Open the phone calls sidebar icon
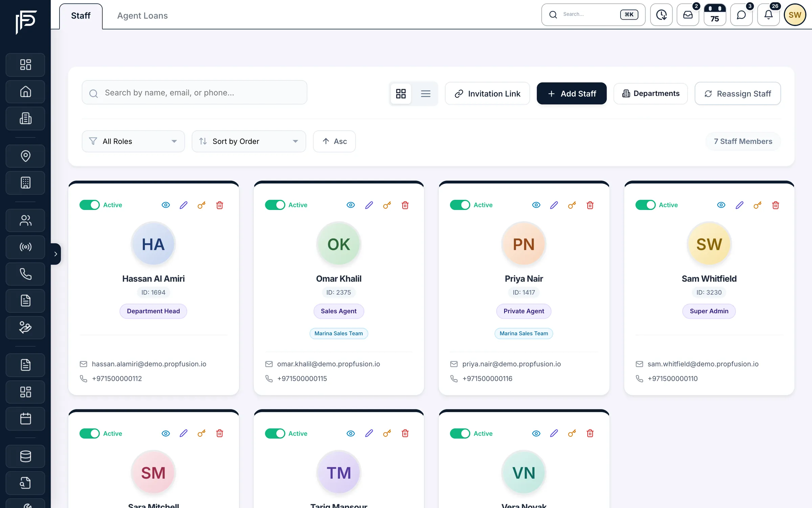The width and height of the screenshot is (812, 508). (x=25, y=274)
